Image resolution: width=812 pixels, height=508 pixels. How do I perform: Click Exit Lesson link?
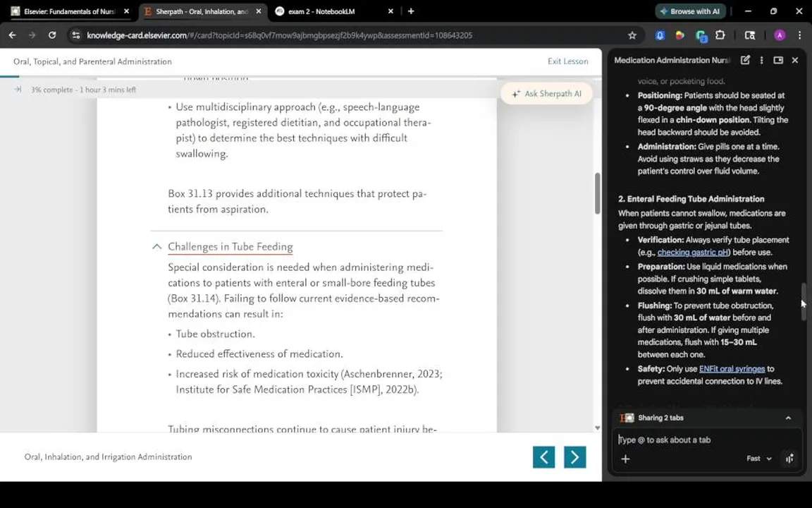pyautogui.click(x=567, y=61)
